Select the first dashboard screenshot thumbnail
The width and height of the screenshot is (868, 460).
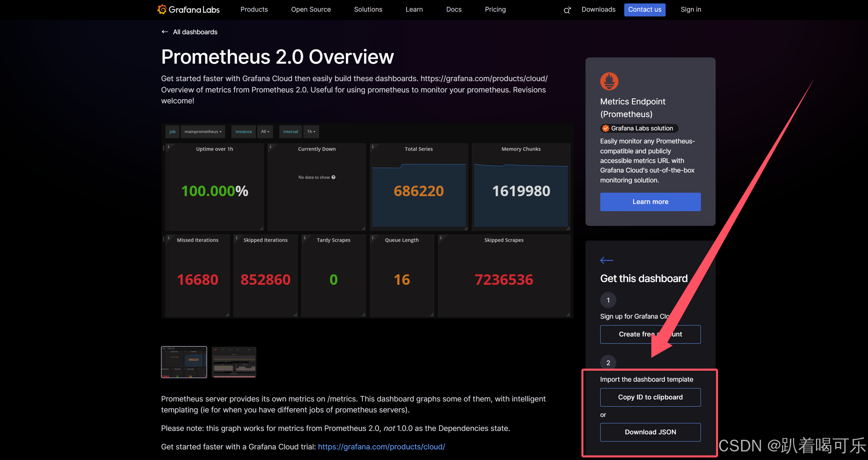184,362
